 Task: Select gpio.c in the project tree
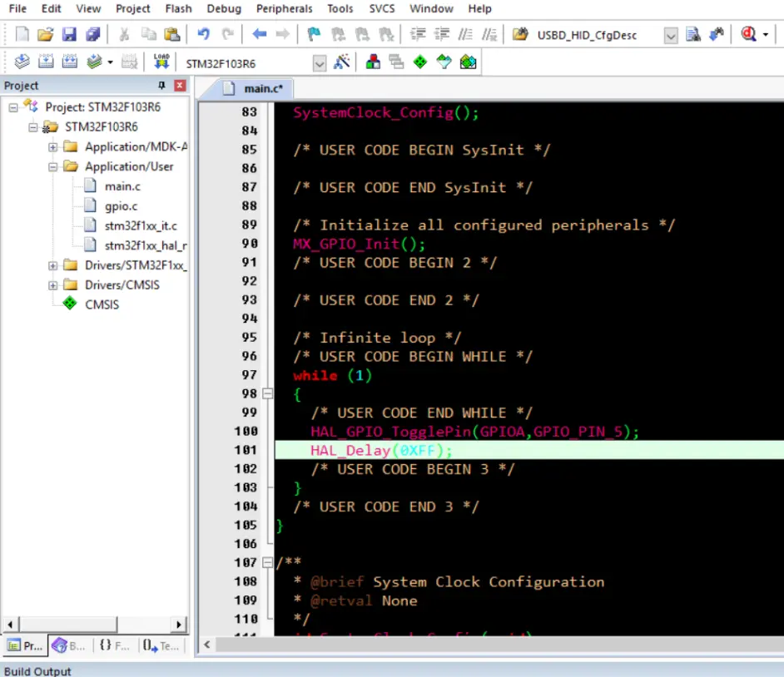click(121, 206)
